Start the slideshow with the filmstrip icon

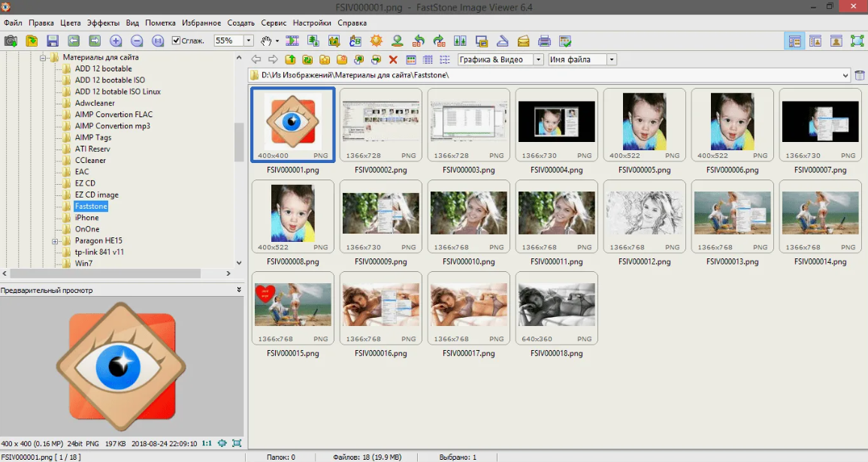pyautogui.click(x=292, y=41)
